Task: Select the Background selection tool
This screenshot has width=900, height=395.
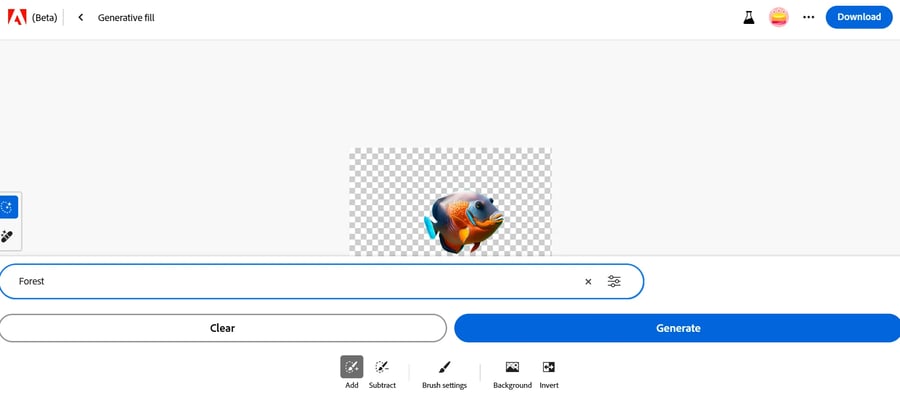Action: click(x=513, y=373)
